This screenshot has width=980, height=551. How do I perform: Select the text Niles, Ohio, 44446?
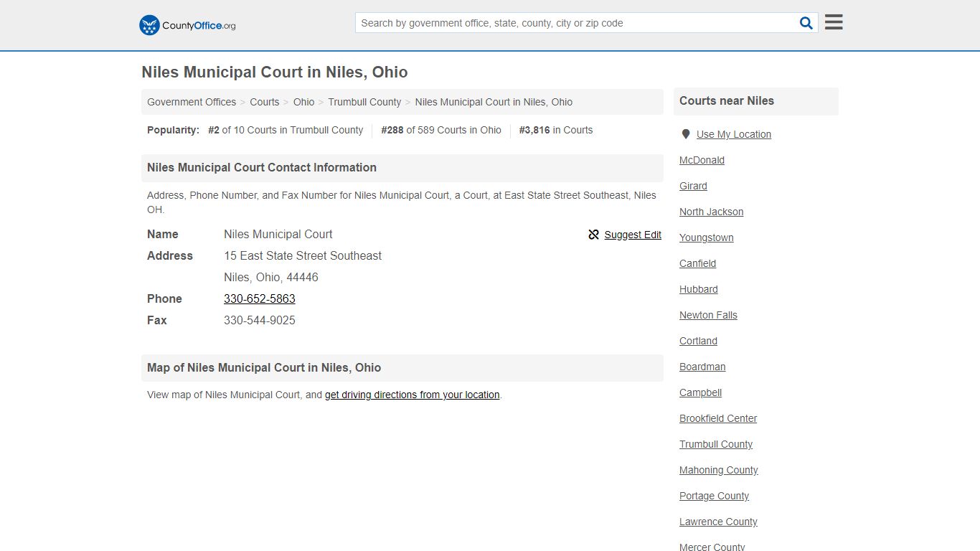tap(271, 277)
